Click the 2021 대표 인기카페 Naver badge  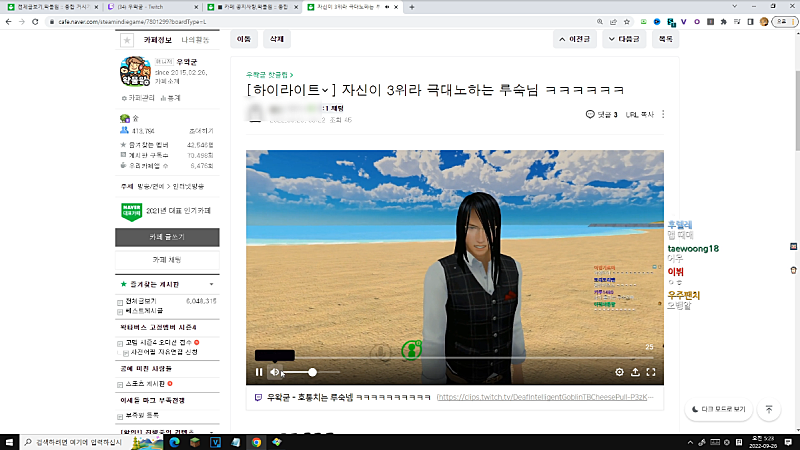pyautogui.click(x=131, y=211)
